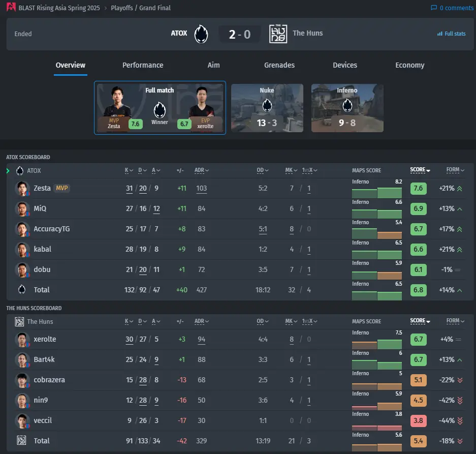Select the Full match card

(160, 108)
